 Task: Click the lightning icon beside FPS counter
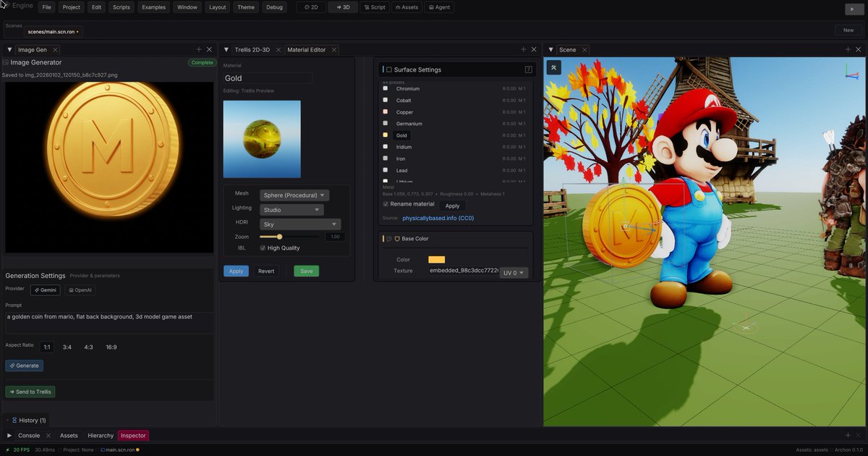(x=8, y=449)
